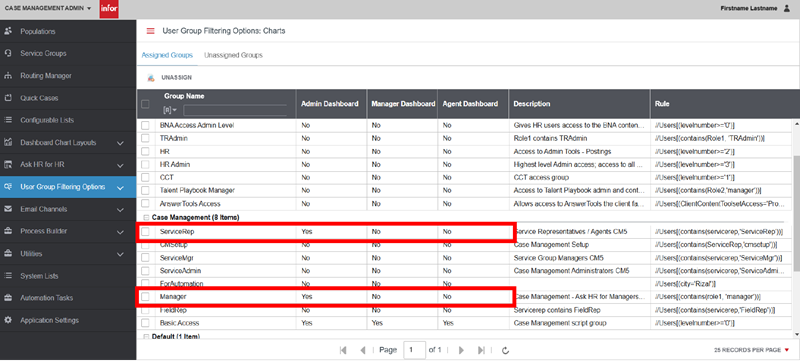Viewport: 800px width, 361px height.
Task: Check the Manager row checkbox
Action: point(145,296)
